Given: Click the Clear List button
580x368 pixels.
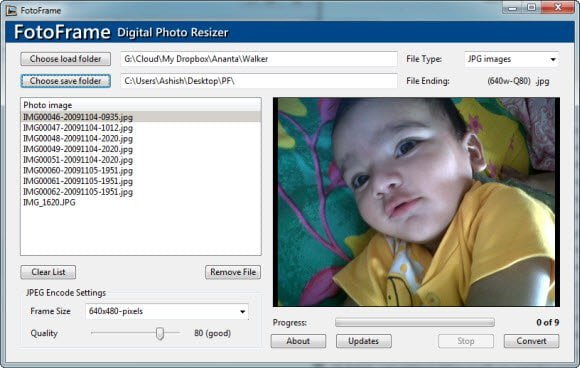Looking at the screenshot, I should 48,272.
